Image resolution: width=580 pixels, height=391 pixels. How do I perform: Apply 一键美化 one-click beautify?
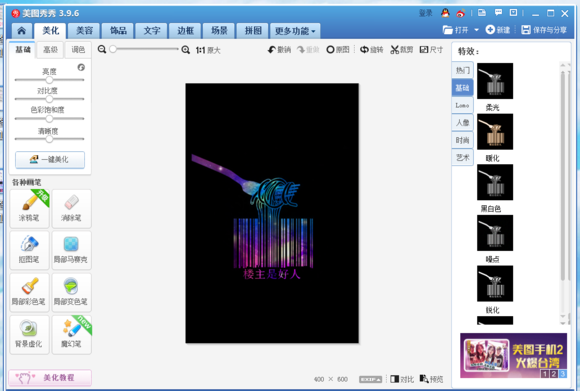[50, 159]
